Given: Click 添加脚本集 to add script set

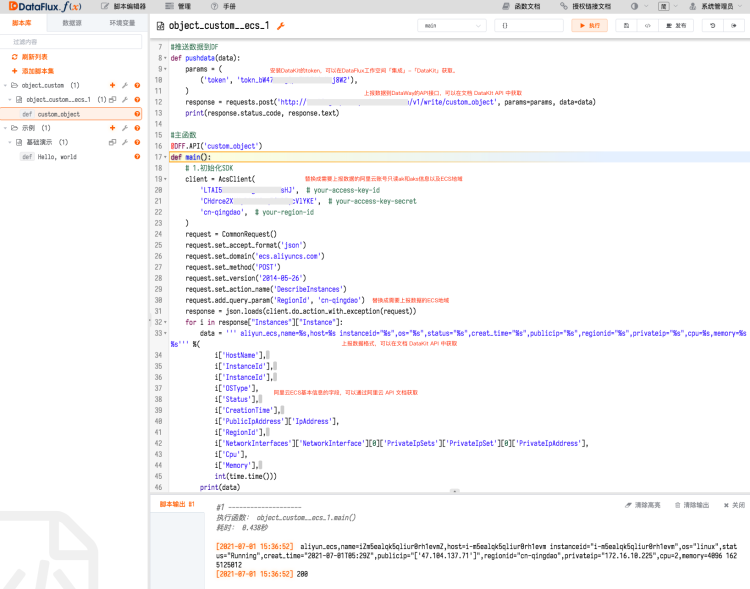Looking at the screenshot, I should tap(33, 71).
